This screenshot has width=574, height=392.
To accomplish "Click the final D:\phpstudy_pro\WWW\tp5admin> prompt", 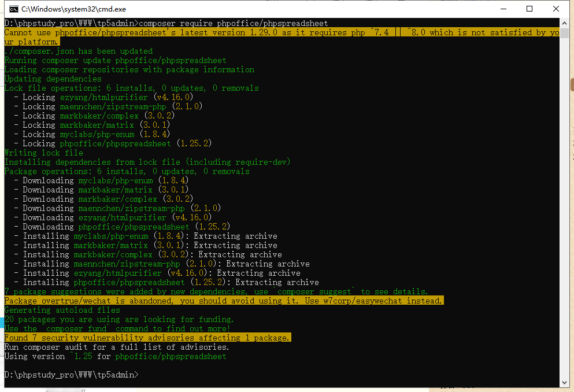I will (x=72, y=375).
